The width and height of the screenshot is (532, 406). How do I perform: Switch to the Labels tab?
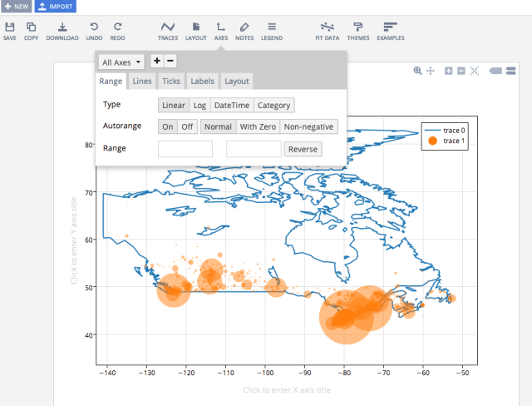click(x=202, y=81)
